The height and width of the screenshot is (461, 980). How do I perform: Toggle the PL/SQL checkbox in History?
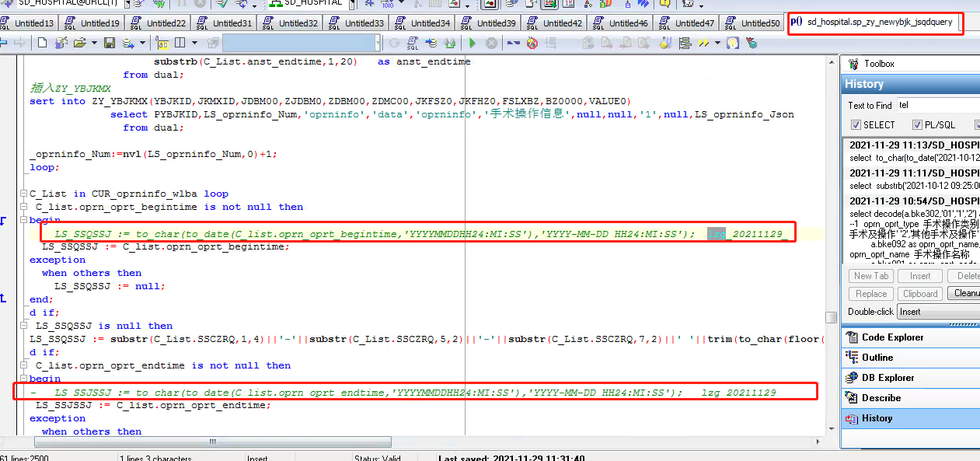[x=917, y=124]
